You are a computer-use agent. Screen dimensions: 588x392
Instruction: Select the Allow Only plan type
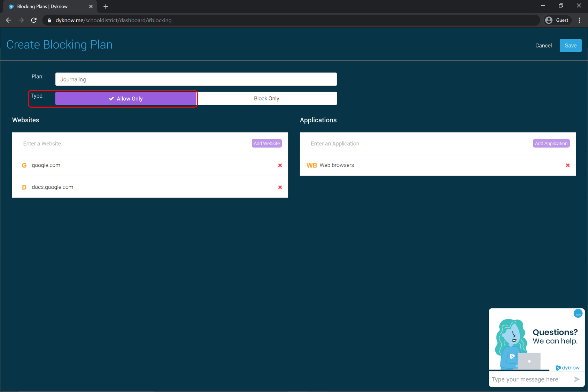(x=126, y=99)
